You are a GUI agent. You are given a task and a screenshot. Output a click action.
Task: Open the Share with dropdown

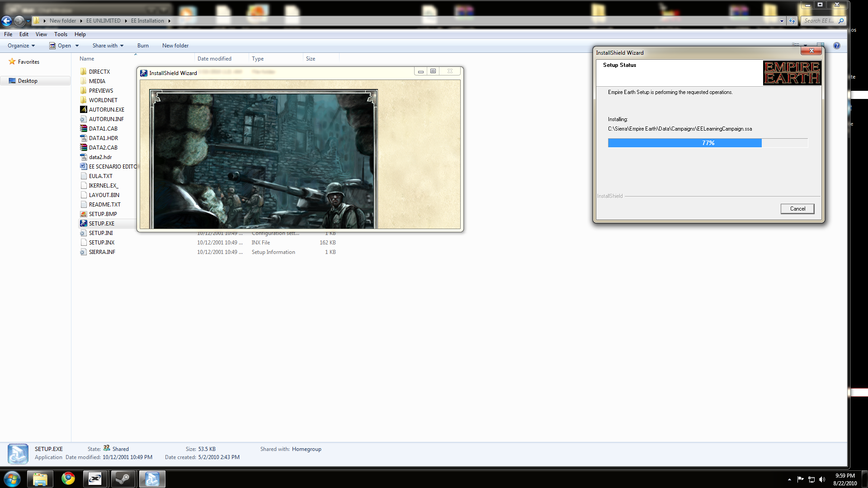pyautogui.click(x=108, y=46)
